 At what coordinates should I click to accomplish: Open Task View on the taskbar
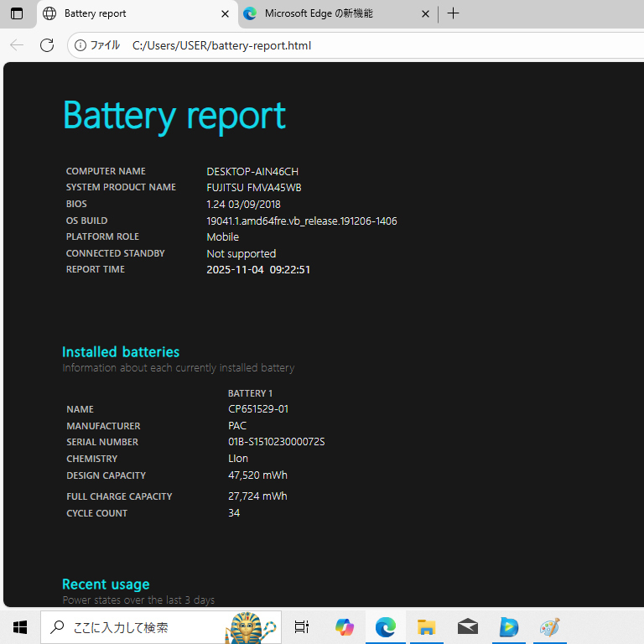click(x=302, y=627)
